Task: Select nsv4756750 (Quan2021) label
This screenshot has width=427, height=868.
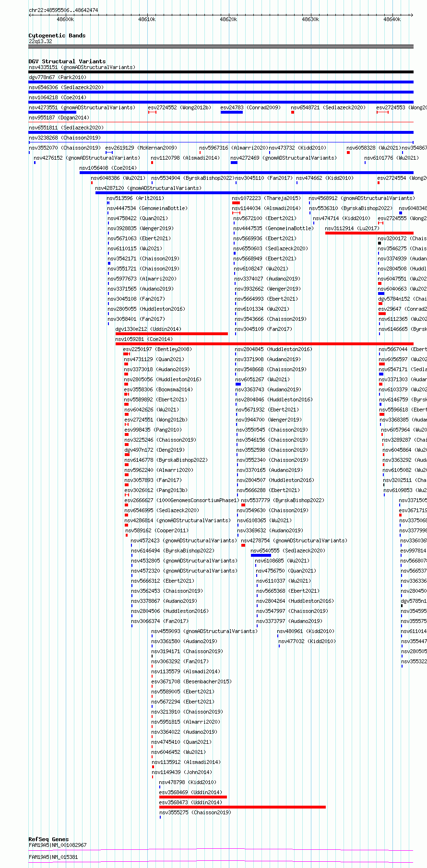Action: [286, 571]
